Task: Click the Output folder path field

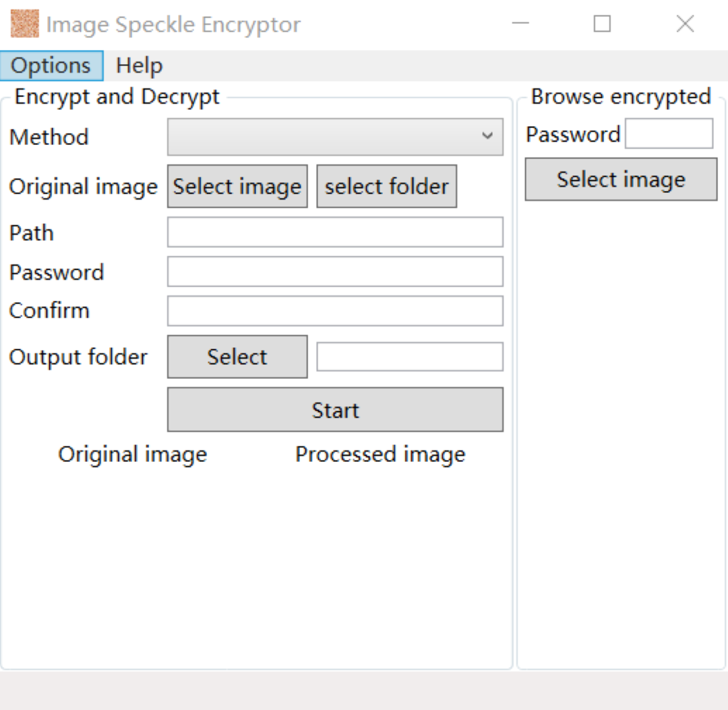Action: click(x=410, y=357)
